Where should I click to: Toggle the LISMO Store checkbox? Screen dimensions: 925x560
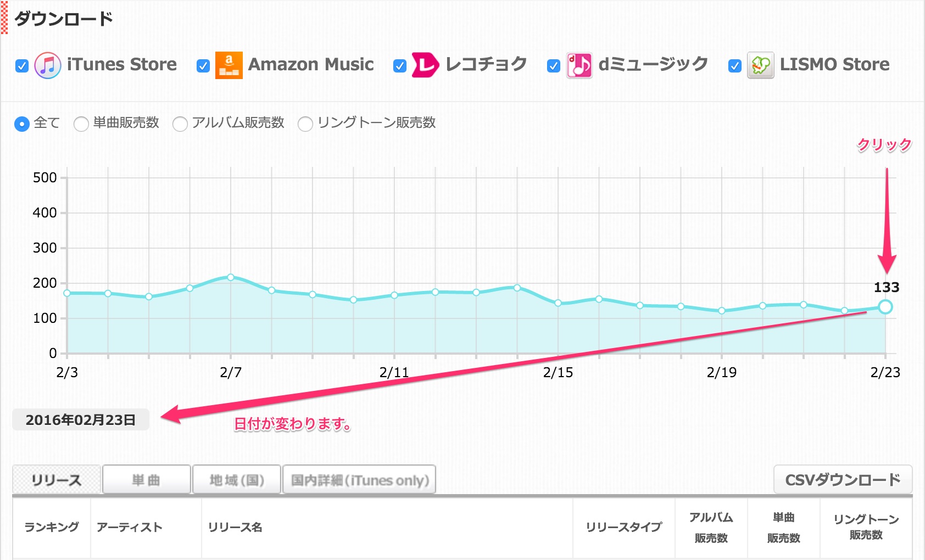coord(735,66)
